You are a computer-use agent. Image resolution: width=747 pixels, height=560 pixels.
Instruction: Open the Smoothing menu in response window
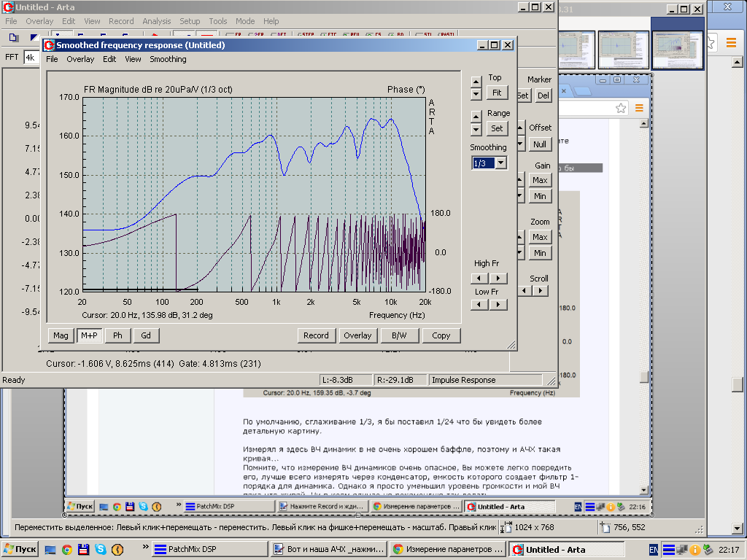168,59
